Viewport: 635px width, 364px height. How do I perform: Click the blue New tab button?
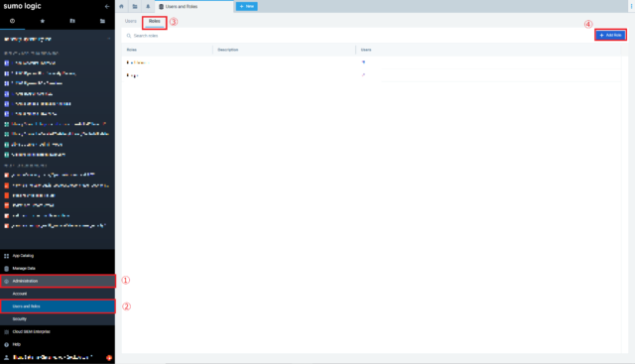coord(247,7)
